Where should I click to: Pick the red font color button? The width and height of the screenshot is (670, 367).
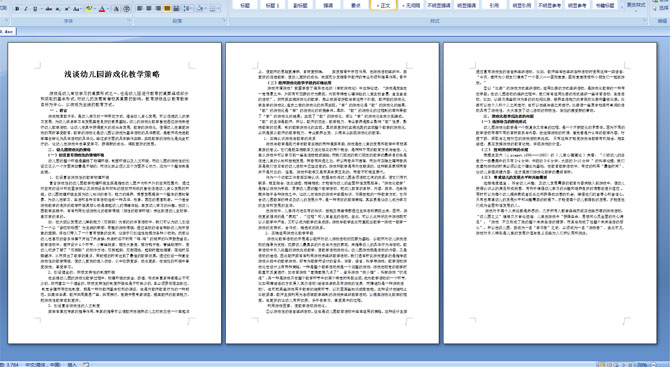click(102, 9)
